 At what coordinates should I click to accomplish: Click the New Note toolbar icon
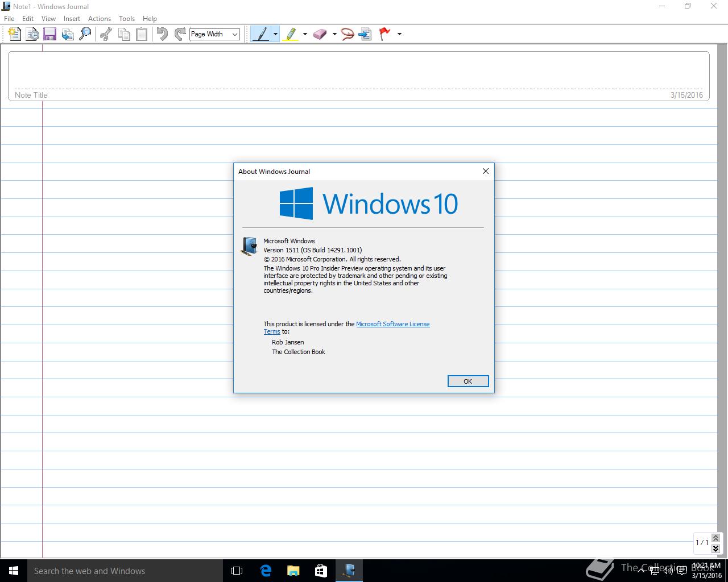[x=14, y=34]
